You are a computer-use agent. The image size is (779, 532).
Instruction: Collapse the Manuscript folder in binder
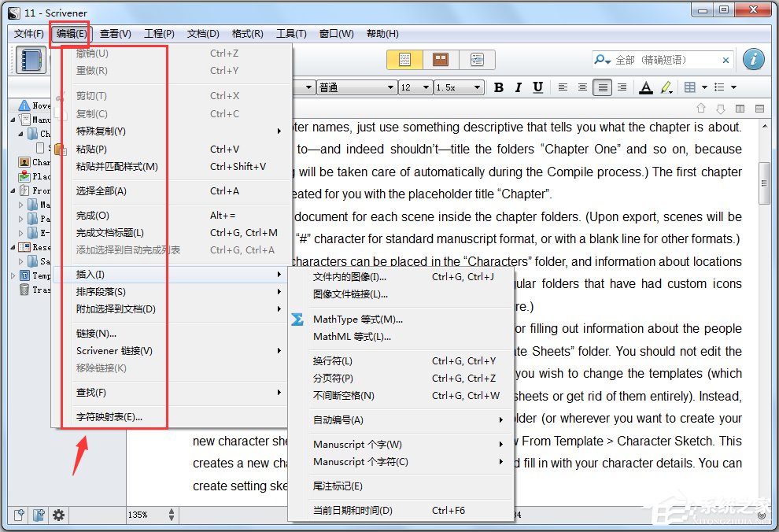tap(13, 120)
